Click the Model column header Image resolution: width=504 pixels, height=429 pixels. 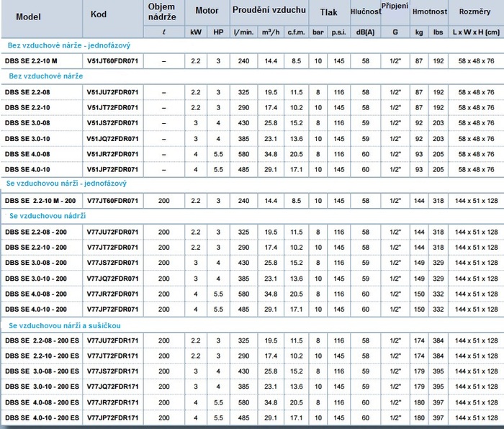point(28,17)
